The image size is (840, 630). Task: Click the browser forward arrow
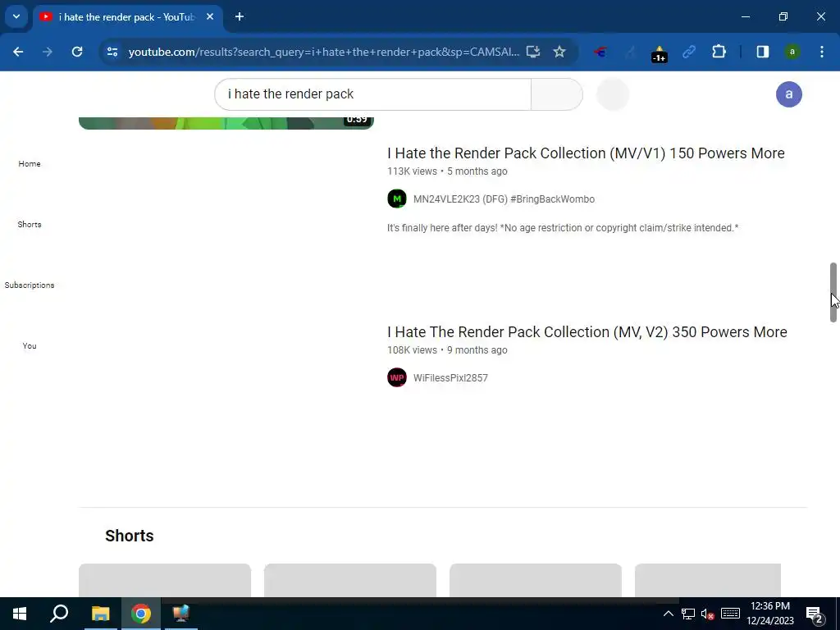48,52
